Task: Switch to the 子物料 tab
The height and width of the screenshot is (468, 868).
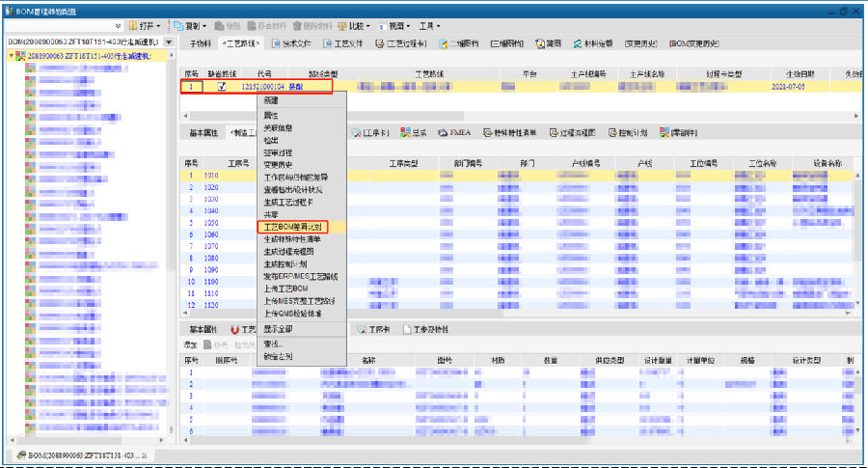Action: (200, 43)
